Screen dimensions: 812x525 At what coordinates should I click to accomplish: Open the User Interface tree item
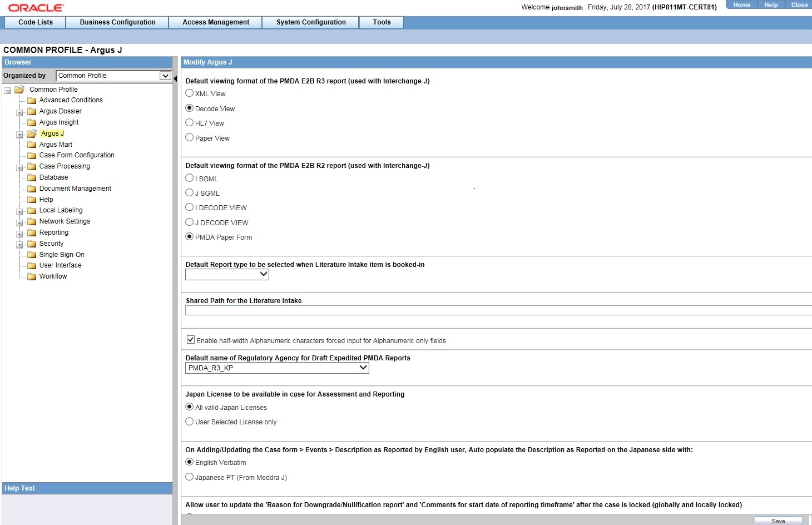(x=60, y=265)
